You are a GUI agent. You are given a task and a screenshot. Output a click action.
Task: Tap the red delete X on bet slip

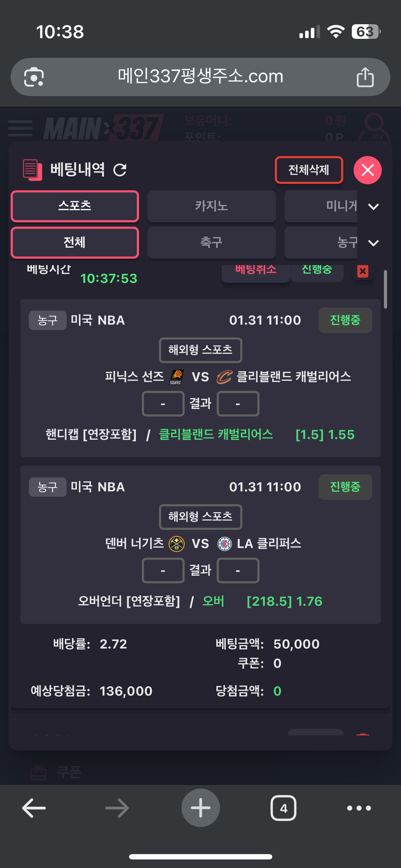coord(363,272)
